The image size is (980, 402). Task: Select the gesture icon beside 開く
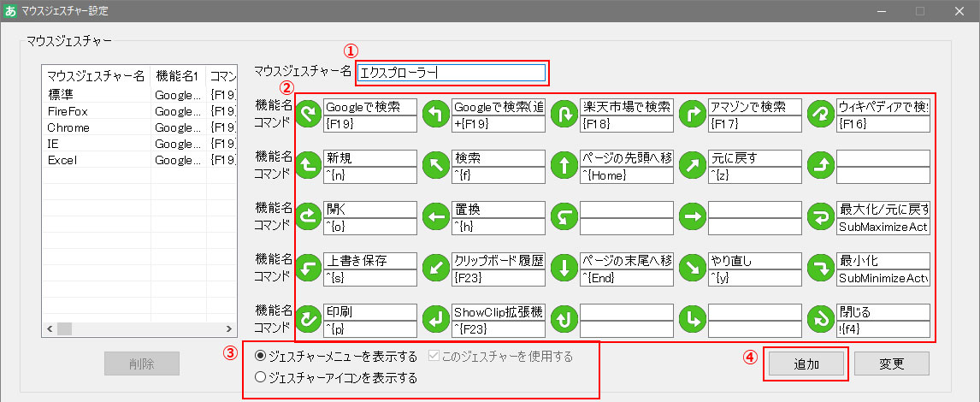click(308, 216)
